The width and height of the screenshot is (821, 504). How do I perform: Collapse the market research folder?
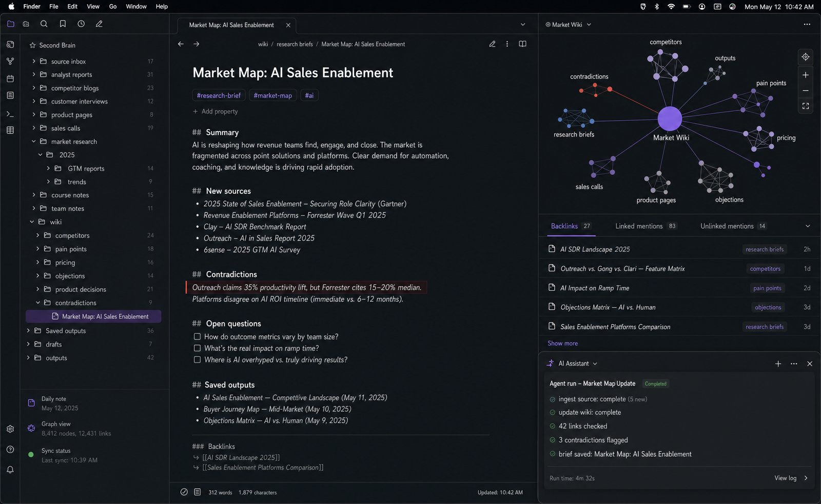pos(34,142)
